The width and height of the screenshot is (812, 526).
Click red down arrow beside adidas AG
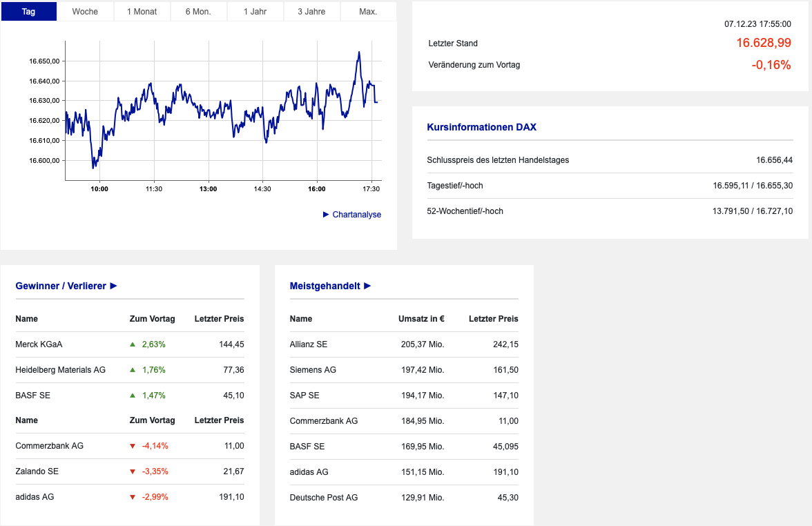tap(133, 497)
